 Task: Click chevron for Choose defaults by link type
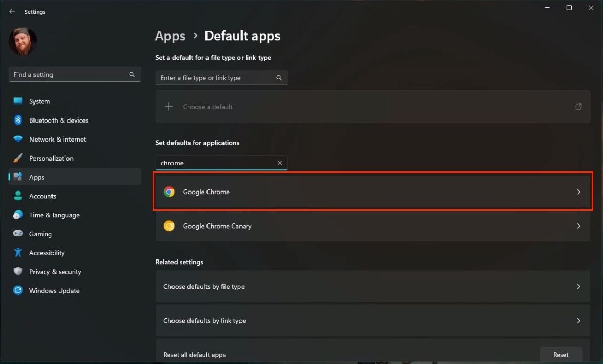pyautogui.click(x=578, y=321)
